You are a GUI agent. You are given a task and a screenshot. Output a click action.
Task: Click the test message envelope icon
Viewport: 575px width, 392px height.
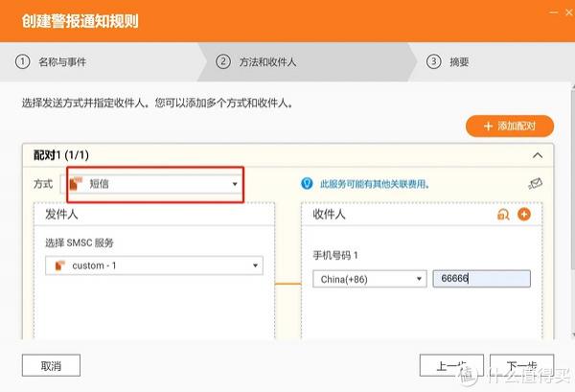click(x=536, y=184)
